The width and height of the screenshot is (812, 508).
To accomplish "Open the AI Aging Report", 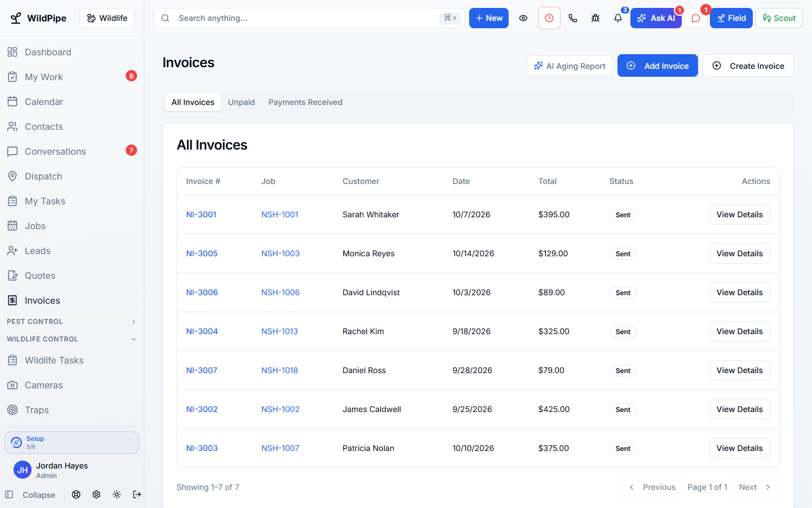I will [x=570, y=65].
